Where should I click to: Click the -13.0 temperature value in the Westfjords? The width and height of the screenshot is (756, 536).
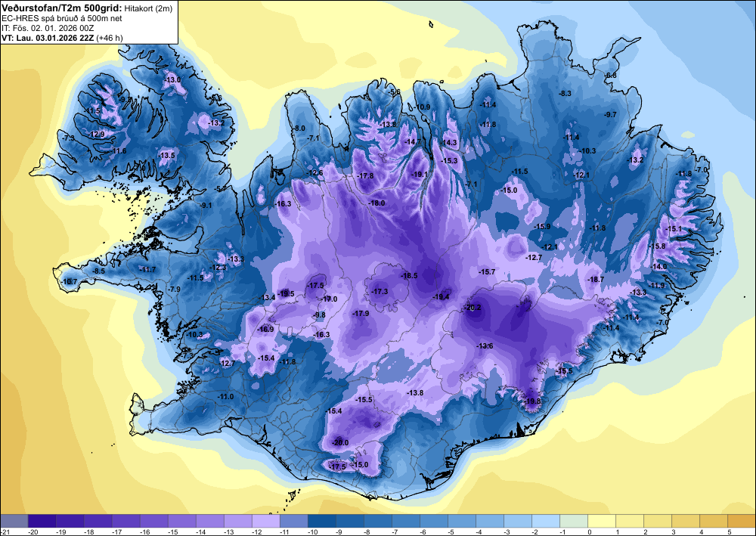pos(172,79)
